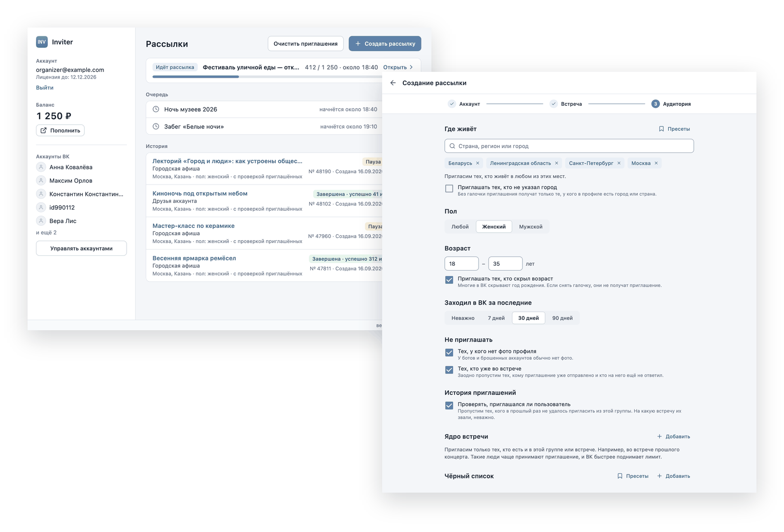784x532 pixels.
Task: Remove the Москва location tag
Action: pos(656,163)
